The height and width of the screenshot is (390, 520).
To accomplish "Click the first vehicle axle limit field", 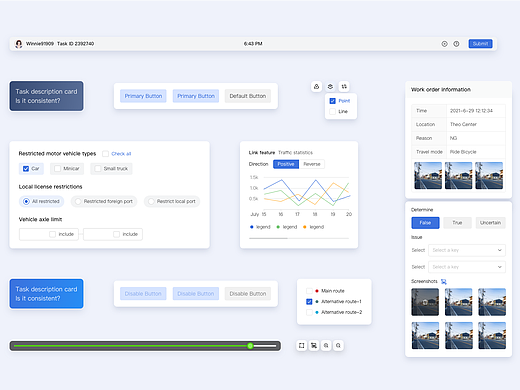I will (49, 234).
